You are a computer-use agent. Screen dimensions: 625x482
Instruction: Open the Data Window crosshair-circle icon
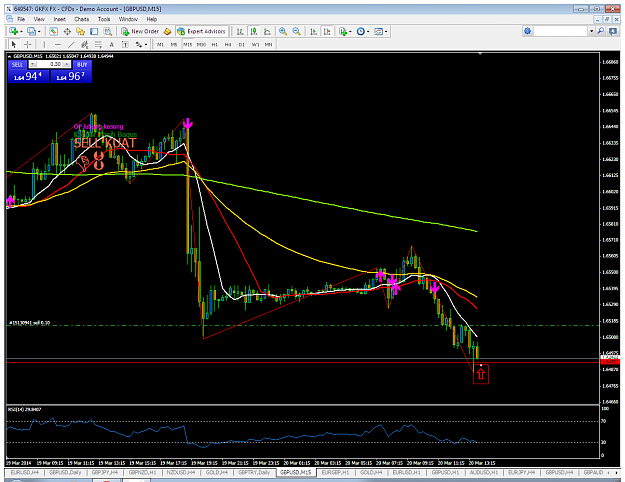point(67,31)
